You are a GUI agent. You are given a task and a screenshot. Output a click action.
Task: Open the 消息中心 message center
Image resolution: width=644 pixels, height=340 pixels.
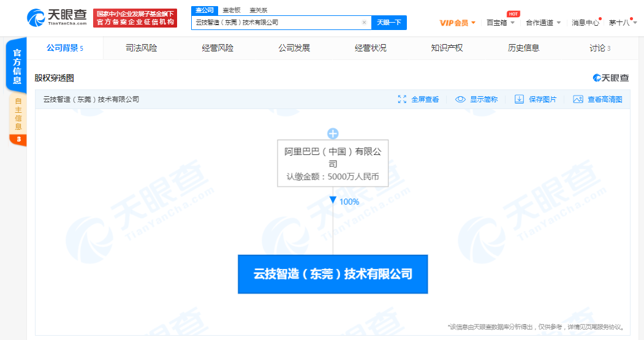(x=586, y=23)
